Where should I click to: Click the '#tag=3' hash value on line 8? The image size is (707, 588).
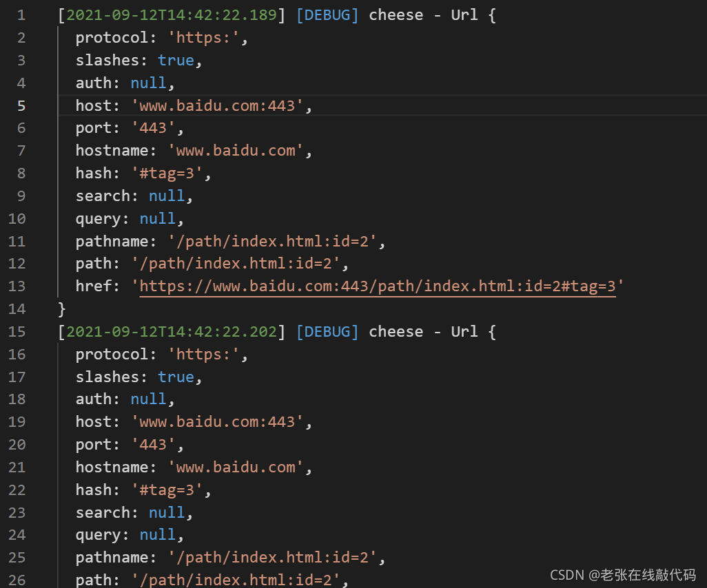tap(167, 174)
